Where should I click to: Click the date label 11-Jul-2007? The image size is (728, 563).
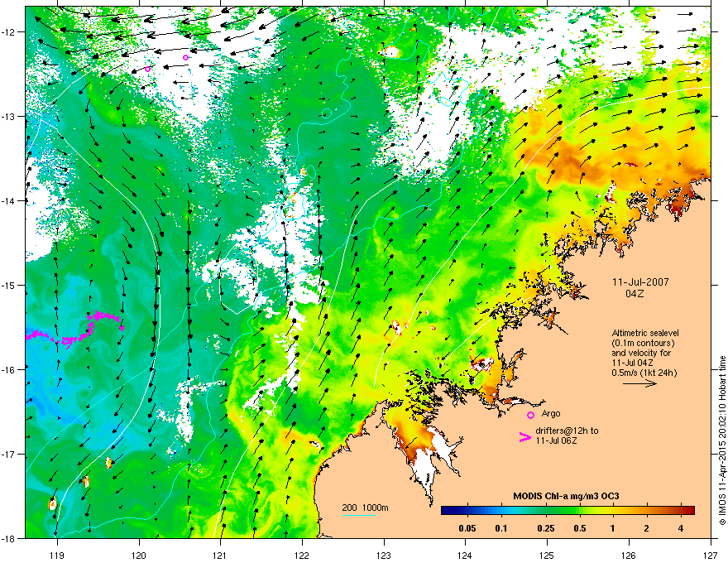640,282
